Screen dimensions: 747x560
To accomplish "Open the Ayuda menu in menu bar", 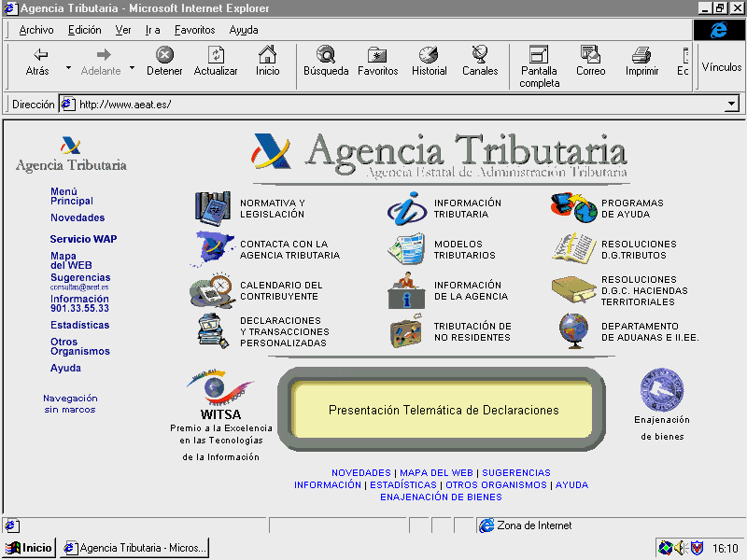I will coord(244,30).
